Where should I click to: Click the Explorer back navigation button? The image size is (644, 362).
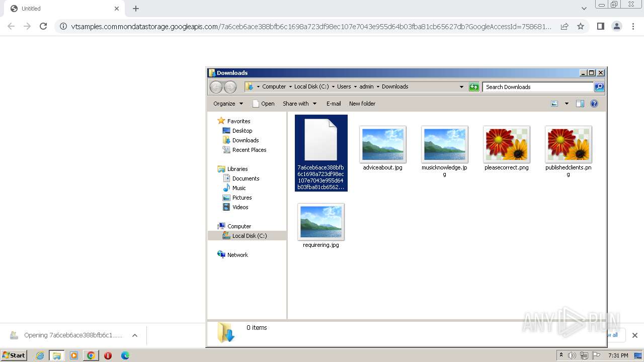(216, 87)
